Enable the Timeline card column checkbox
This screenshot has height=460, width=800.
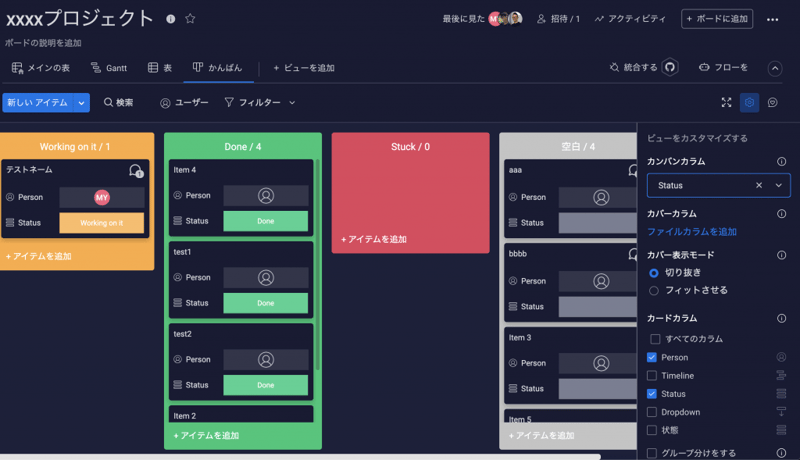[x=653, y=376]
